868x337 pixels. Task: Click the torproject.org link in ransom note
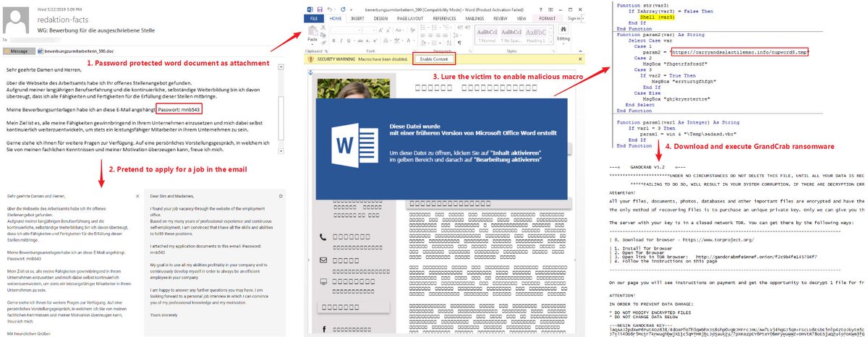click(718, 240)
